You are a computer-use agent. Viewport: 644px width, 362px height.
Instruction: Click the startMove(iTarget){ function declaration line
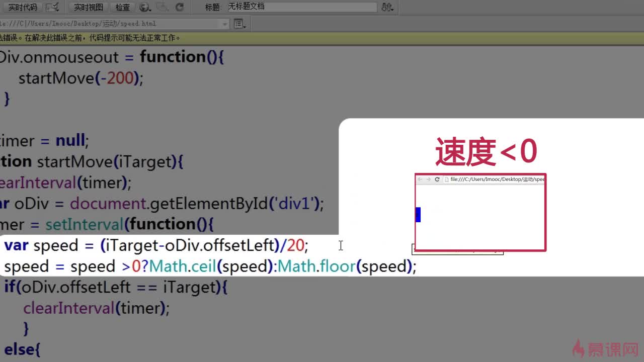coord(92,161)
